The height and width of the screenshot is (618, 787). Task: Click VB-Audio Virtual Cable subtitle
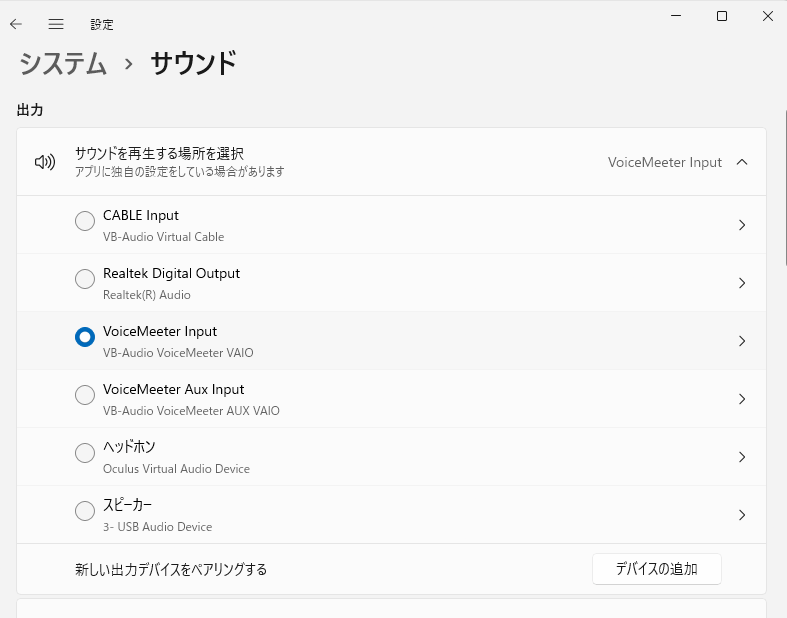163,237
